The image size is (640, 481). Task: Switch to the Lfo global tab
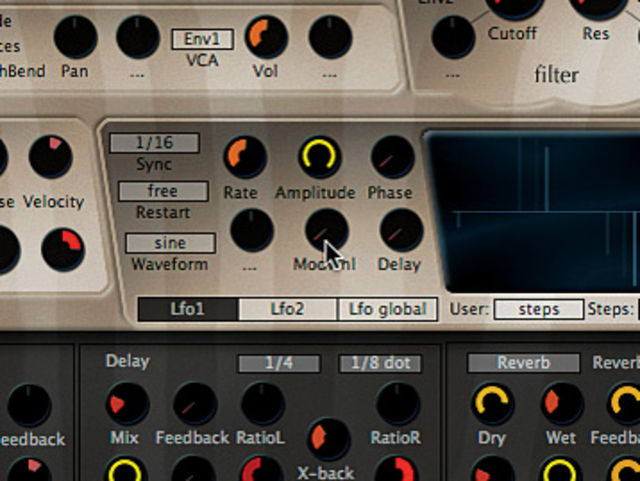click(x=388, y=309)
